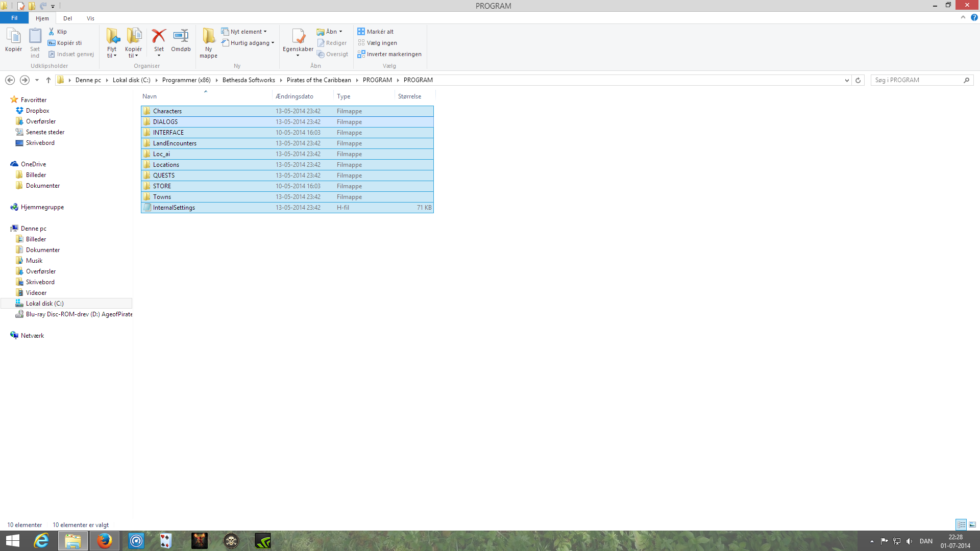The image size is (980, 551).
Task: Click the Windows Start button
Action: tap(12, 541)
